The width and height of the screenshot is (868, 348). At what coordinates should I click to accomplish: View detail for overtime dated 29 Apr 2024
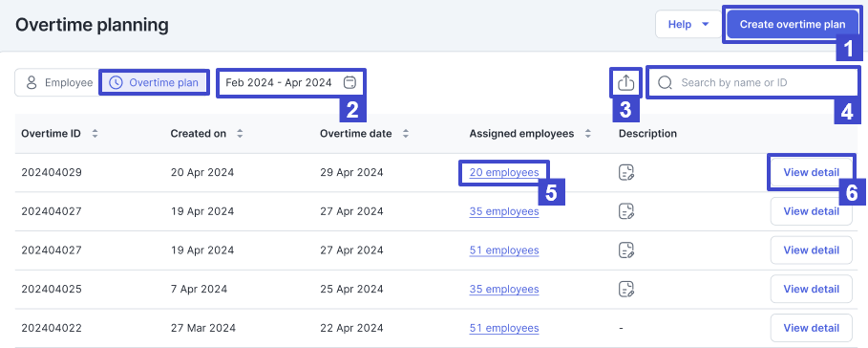click(811, 172)
